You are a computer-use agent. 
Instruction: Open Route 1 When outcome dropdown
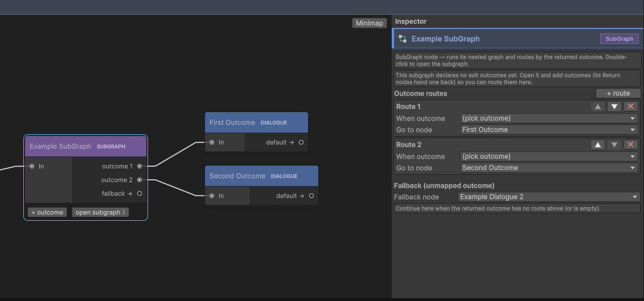pos(549,118)
